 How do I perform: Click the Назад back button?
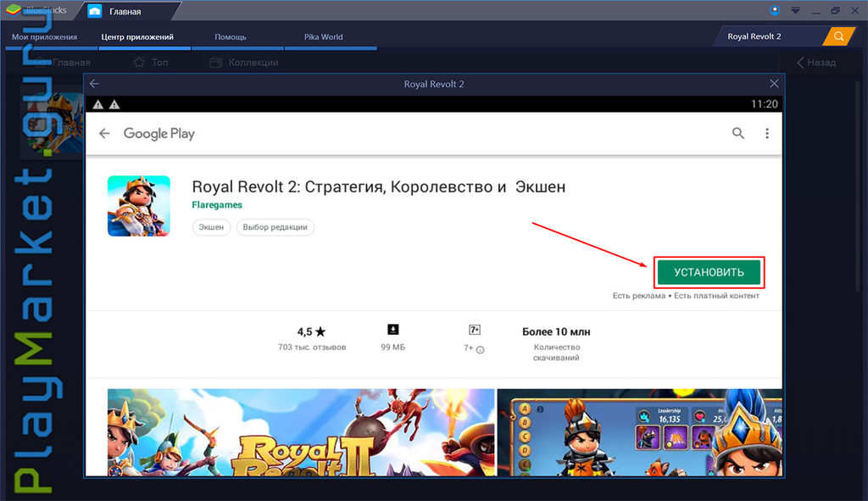pos(816,63)
